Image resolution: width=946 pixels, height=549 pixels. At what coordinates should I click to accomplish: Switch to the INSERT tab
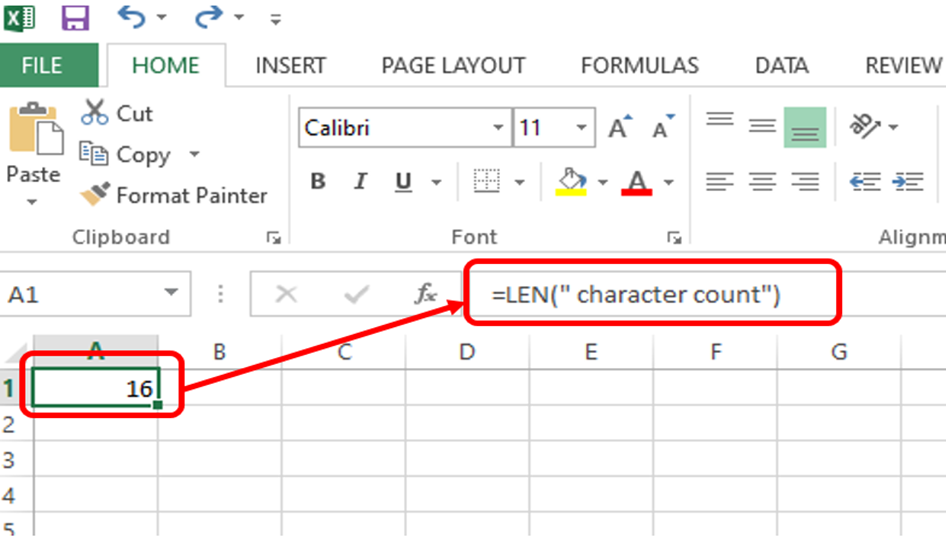[290, 65]
